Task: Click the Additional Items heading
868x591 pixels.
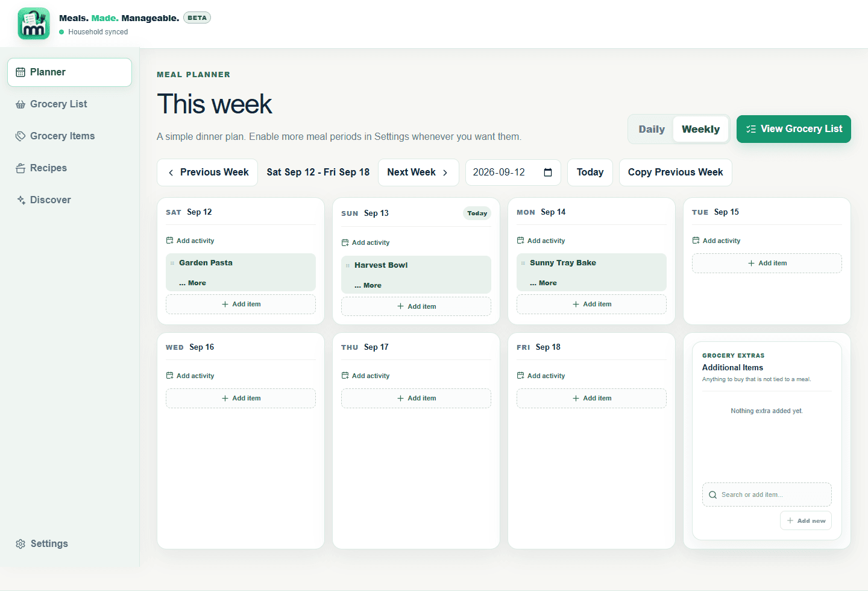Action: coord(732,368)
